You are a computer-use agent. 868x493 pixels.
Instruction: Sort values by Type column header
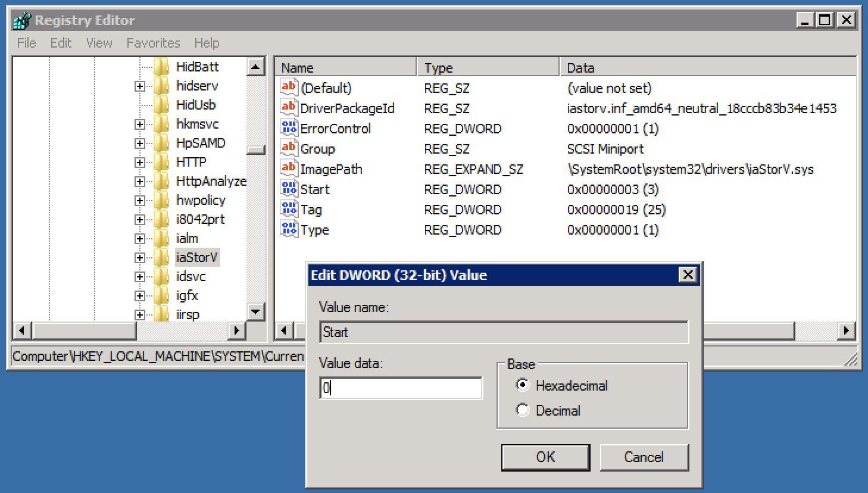point(489,67)
